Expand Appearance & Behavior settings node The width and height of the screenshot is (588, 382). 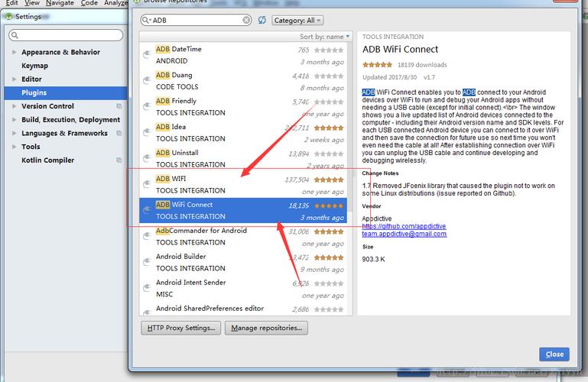[x=15, y=52]
